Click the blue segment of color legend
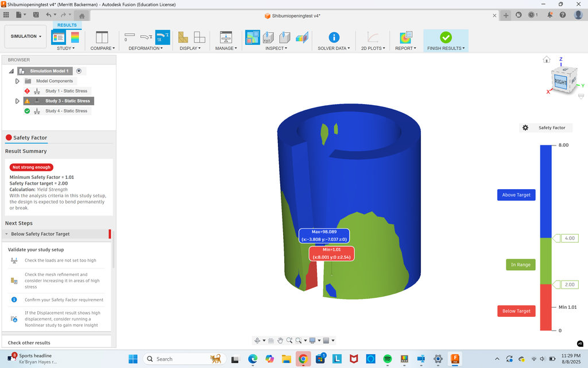The width and height of the screenshot is (588, 368). click(x=546, y=191)
